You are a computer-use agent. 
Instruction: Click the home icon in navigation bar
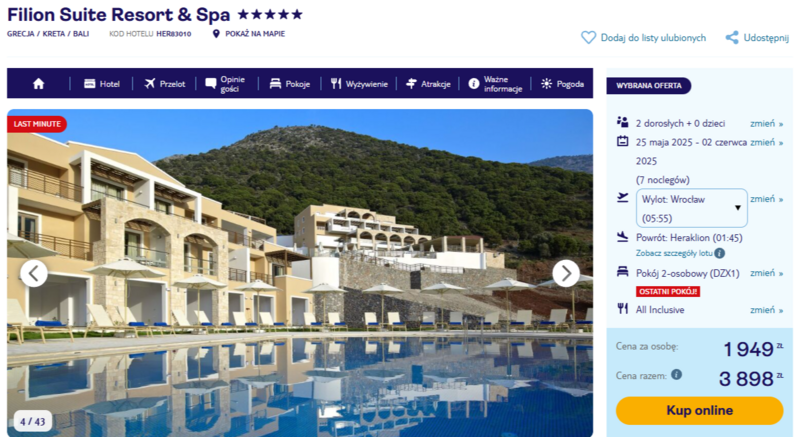pyautogui.click(x=39, y=84)
